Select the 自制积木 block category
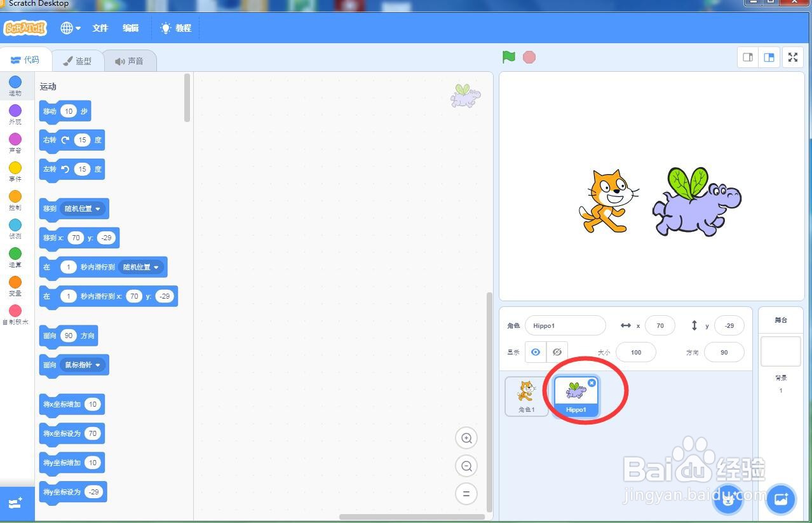Screen dimensions: 812x523 (x=15, y=315)
